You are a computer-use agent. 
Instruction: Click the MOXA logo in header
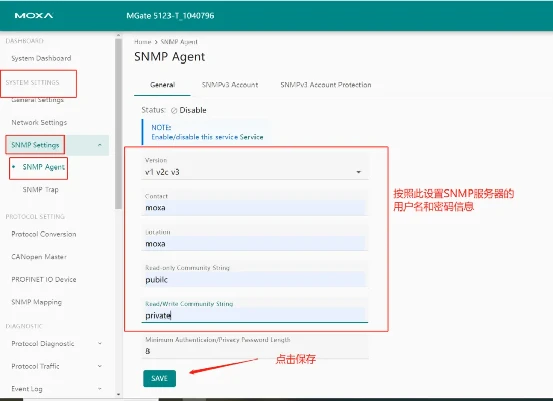click(x=34, y=16)
